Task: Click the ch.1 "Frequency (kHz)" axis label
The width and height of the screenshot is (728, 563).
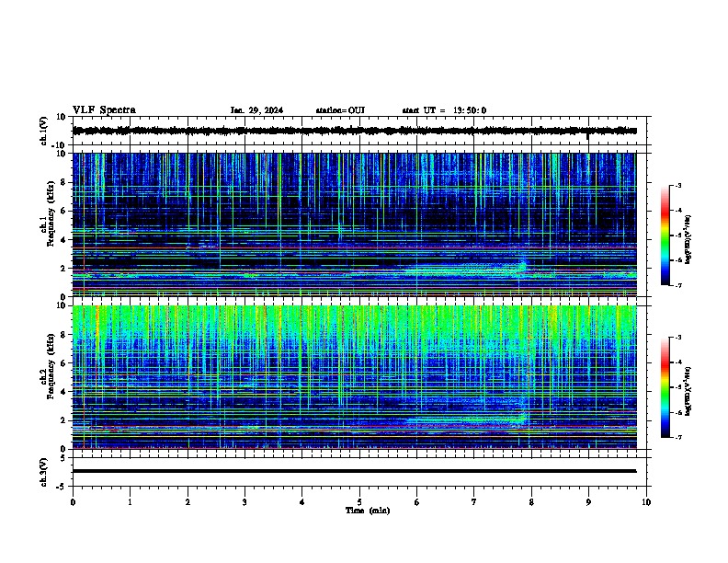Action: [51, 214]
